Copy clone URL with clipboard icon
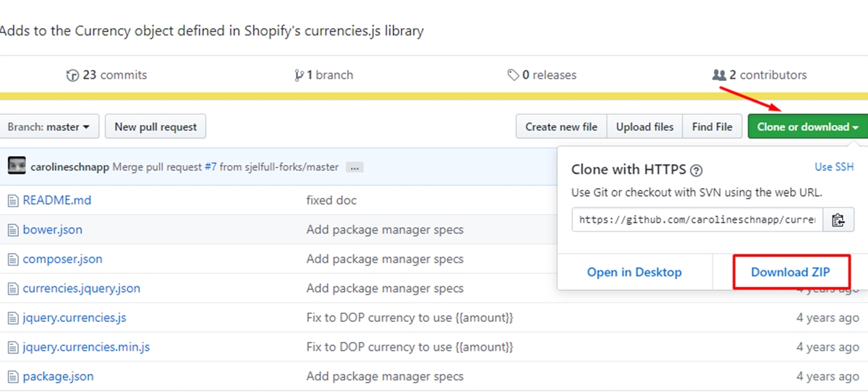Image resolution: width=868 pixels, height=392 pixels. (838, 220)
